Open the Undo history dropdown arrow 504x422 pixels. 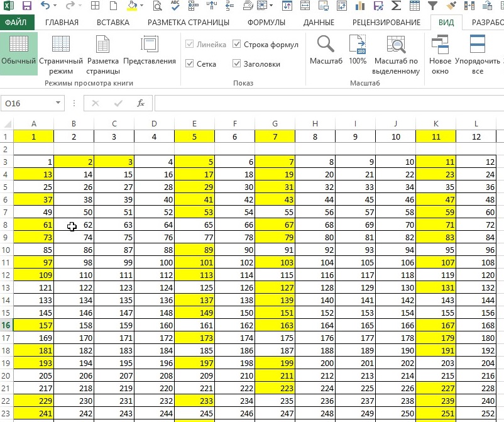point(55,6)
